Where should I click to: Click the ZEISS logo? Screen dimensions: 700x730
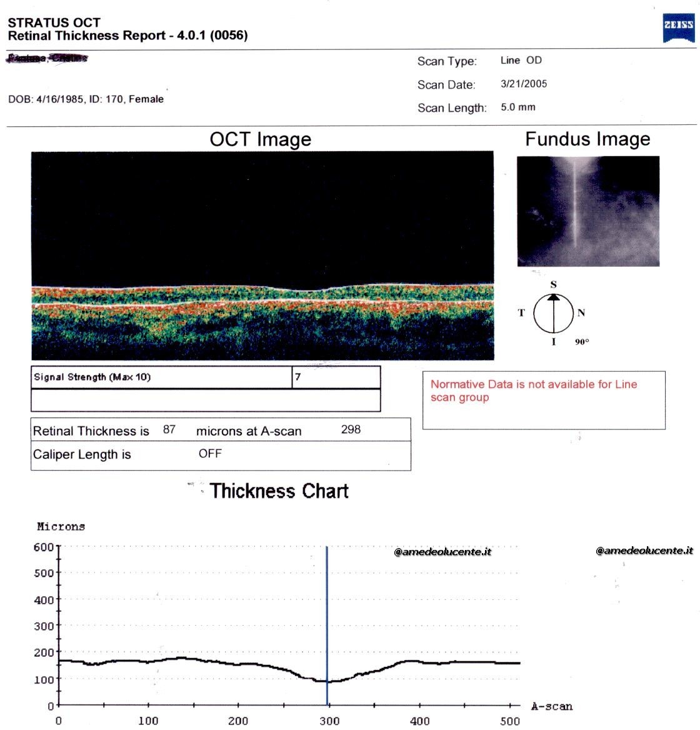(679, 27)
